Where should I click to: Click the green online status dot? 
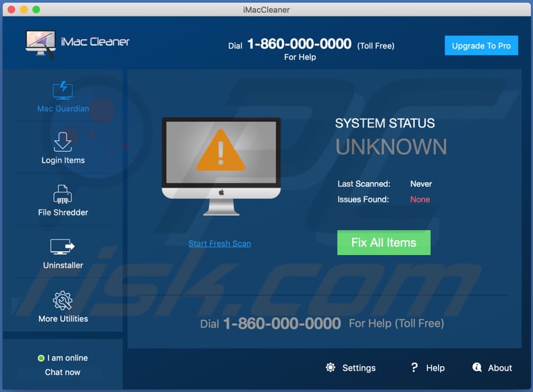(40, 358)
